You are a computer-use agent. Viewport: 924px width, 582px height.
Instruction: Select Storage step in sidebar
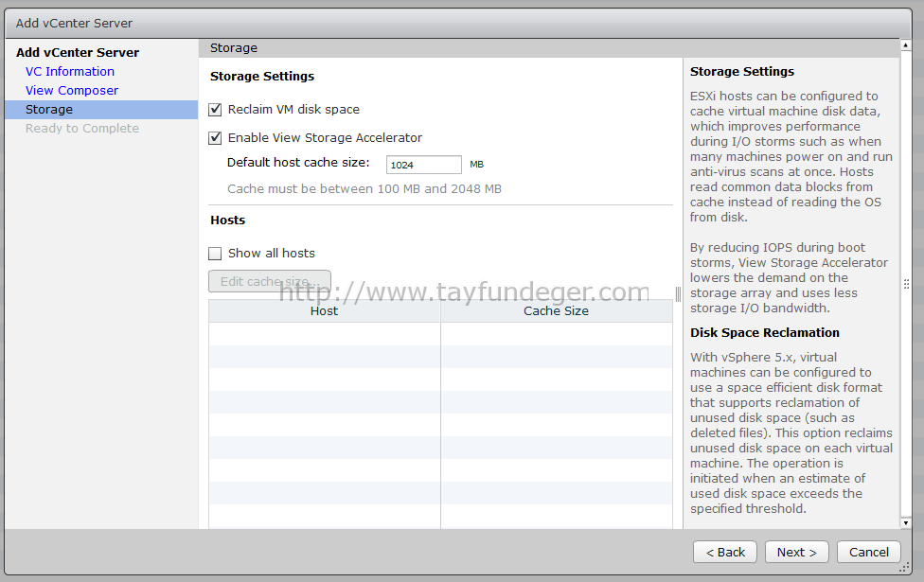click(x=101, y=110)
